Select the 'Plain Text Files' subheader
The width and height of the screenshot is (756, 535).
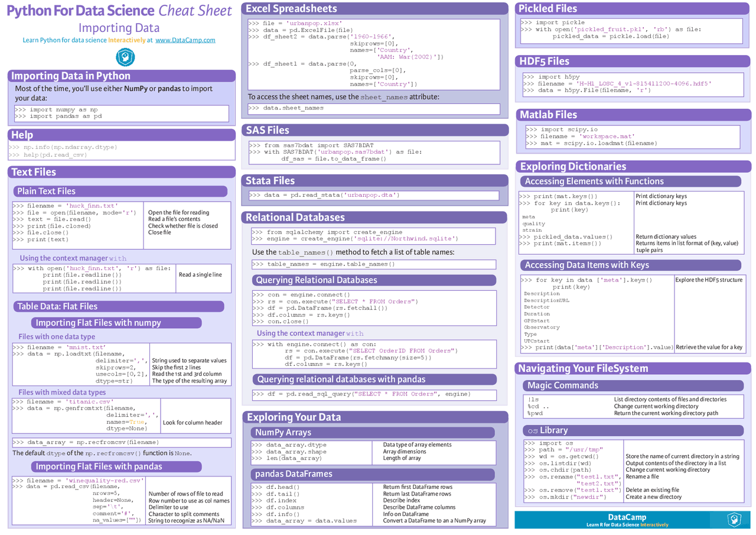120,191
